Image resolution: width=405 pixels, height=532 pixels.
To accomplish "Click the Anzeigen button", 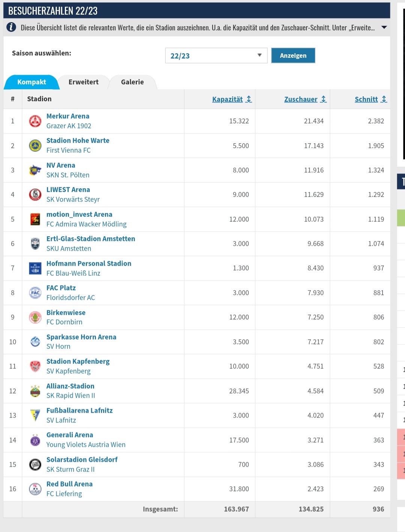I will 293,55.
